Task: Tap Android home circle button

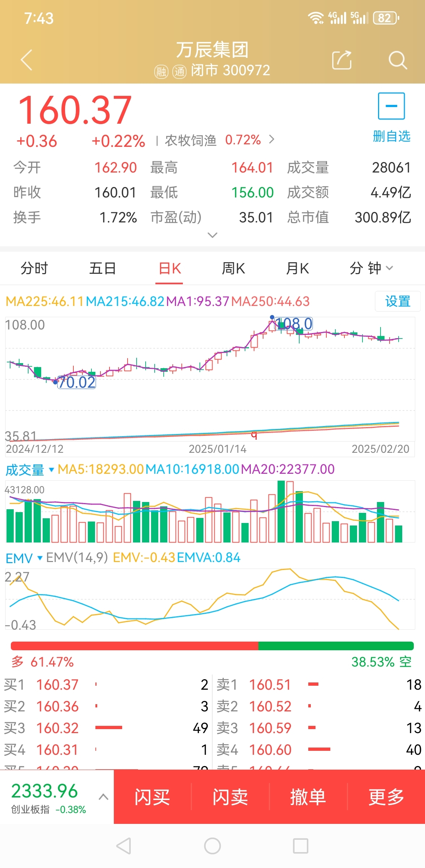Action: pos(212,846)
